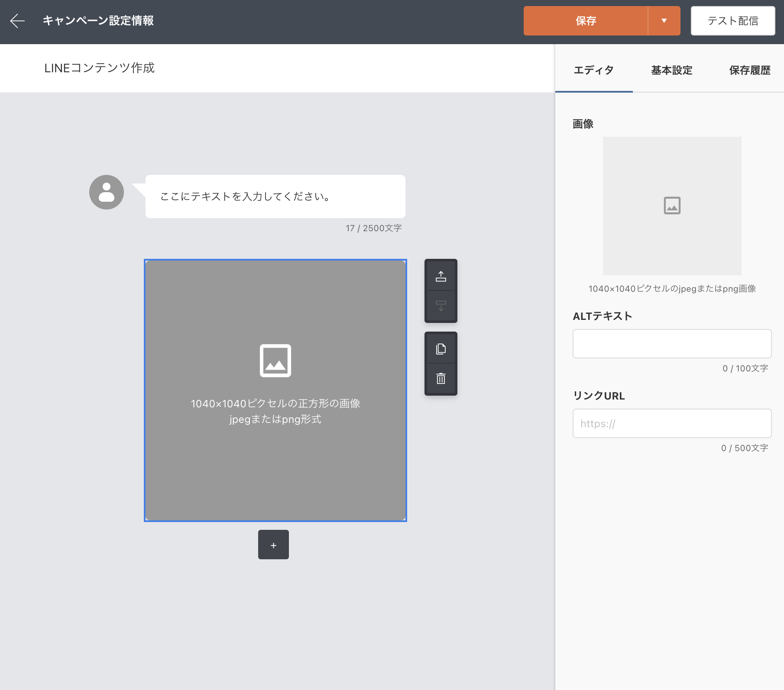Add a new content block with plus
Image resolution: width=784 pixels, height=690 pixels.
[273, 545]
